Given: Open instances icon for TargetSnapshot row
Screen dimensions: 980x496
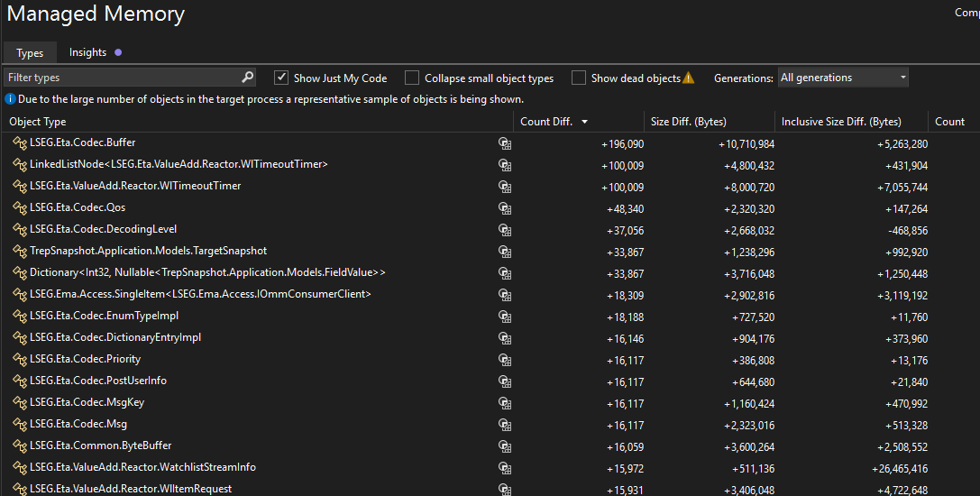Looking at the screenshot, I should pos(505,253).
